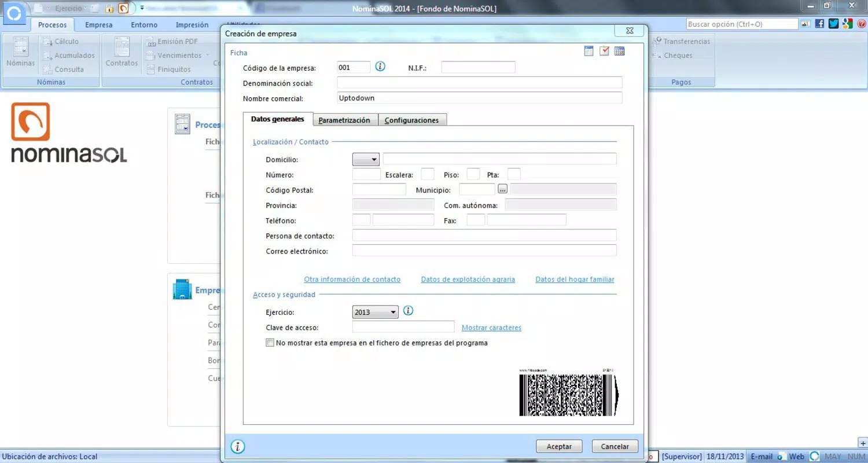
Task: Click the Cancelar button
Action: tap(615, 446)
